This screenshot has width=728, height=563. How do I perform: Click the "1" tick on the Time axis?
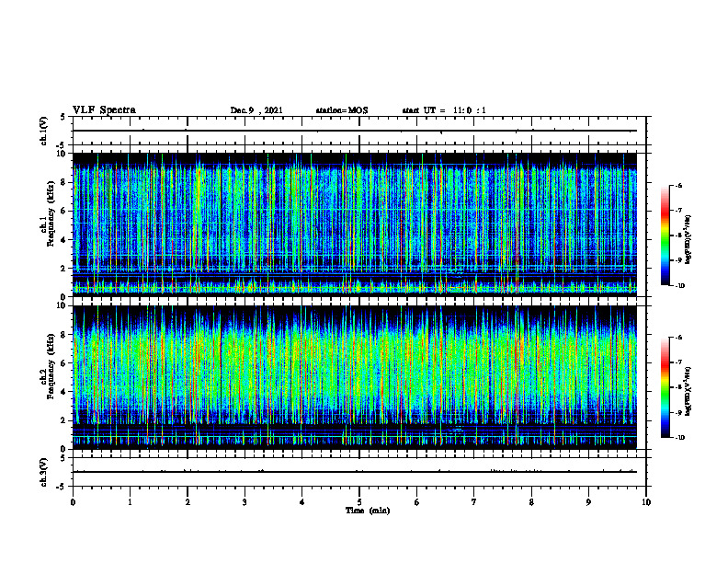(x=130, y=502)
